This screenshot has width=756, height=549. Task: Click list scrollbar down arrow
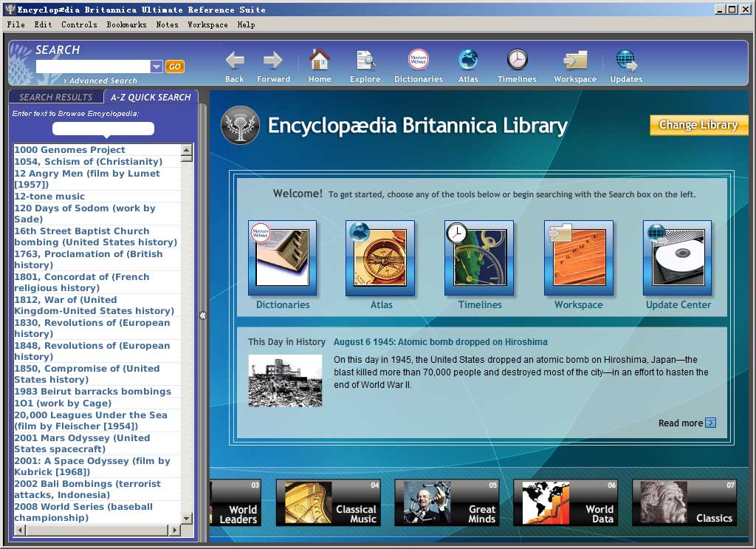click(187, 518)
